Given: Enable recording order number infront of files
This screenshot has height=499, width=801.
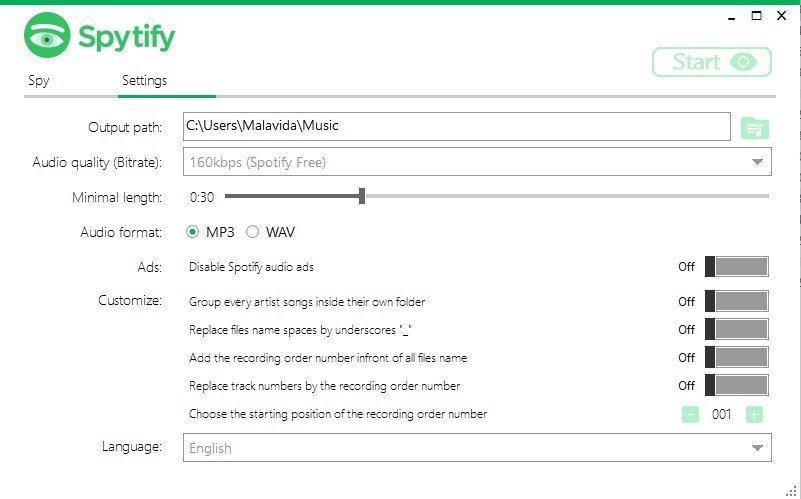Looking at the screenshot, I should pos(737,358).
